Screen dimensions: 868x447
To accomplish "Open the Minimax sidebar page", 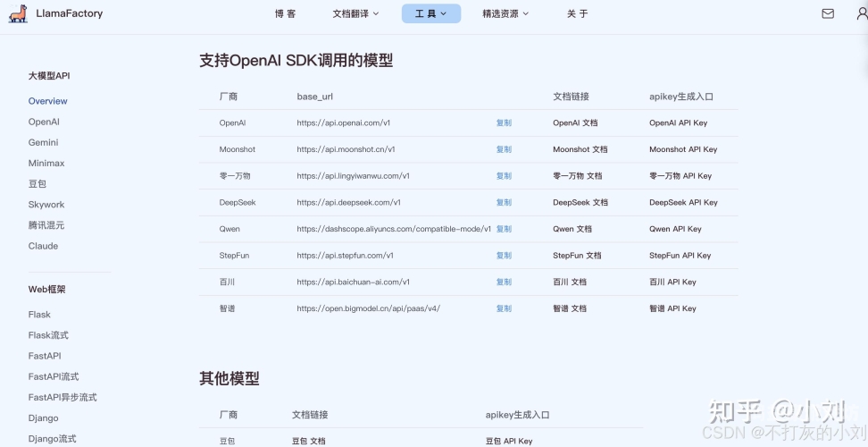I will point(46,163).
